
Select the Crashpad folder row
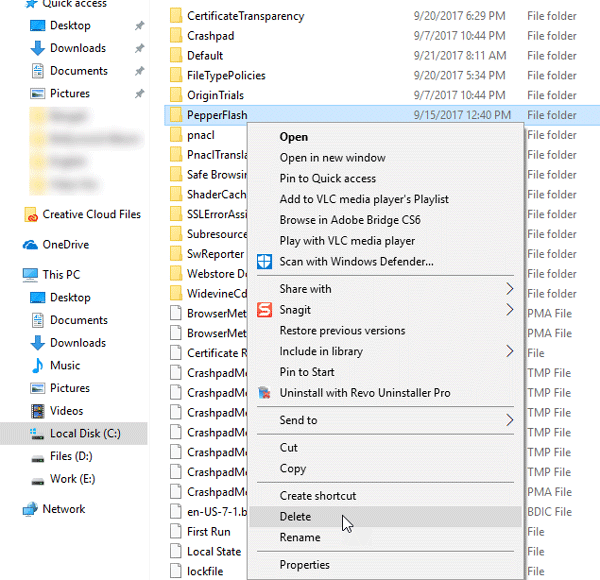click(382, 36)
